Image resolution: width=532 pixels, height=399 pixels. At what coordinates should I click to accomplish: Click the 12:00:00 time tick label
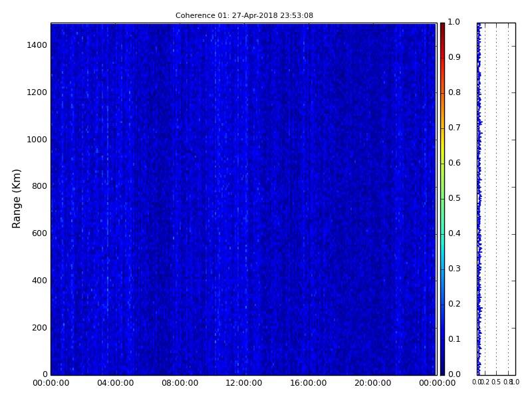pos(244,383)
